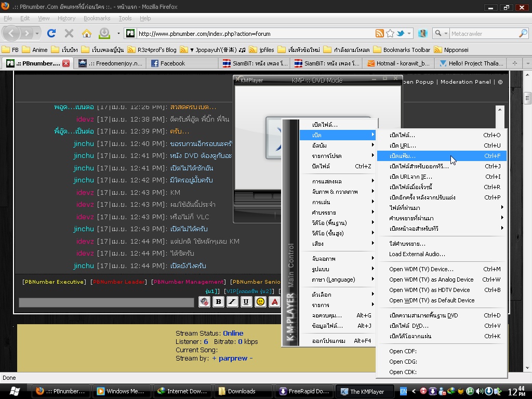
Task: Toggle the chat sound mute icon
Action: (x=204, y=302)
